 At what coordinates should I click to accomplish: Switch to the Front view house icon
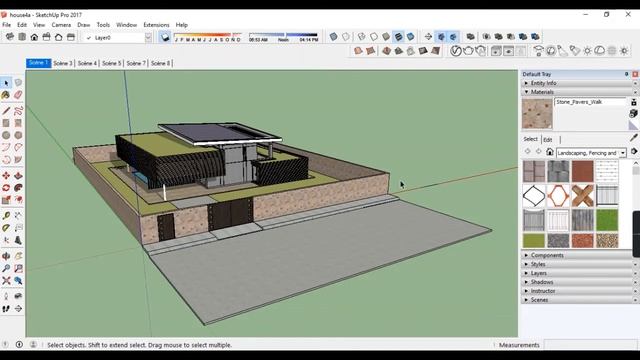click(34, 37)
